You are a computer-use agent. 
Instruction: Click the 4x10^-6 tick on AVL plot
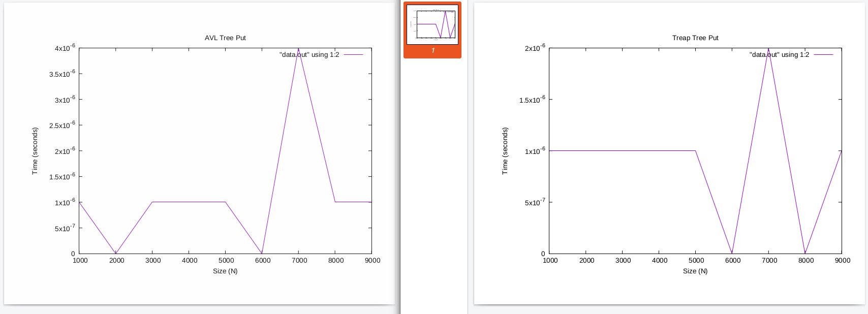65,48
